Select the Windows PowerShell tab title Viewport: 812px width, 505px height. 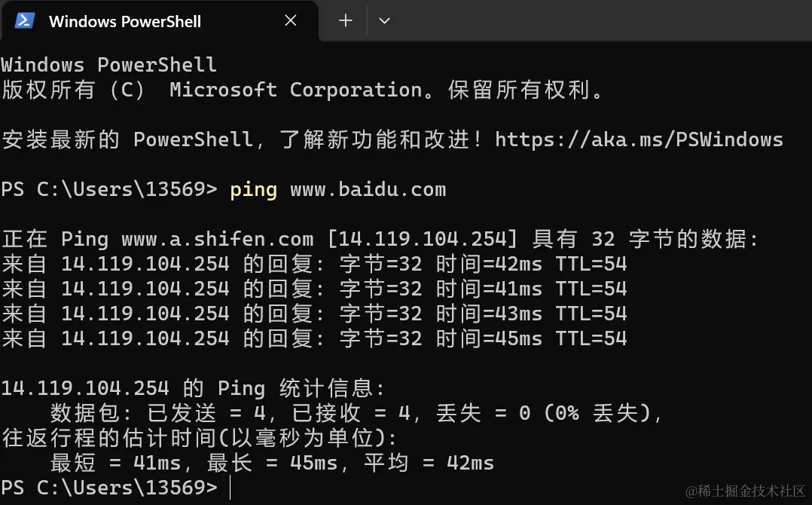click(x=125, y=21)
